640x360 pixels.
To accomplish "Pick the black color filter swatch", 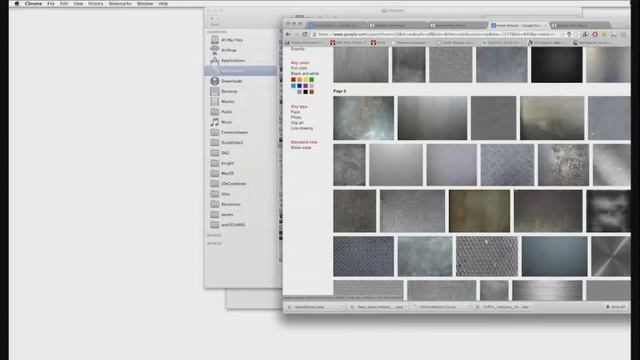I will [x=305, y=92].
